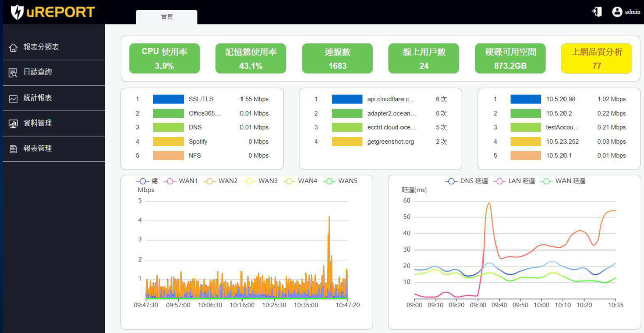Image resolution: width=644 pixels, height=333 pixels.
Task: Switch to the 首頁 tab
Action: click(x=167, y=17)
